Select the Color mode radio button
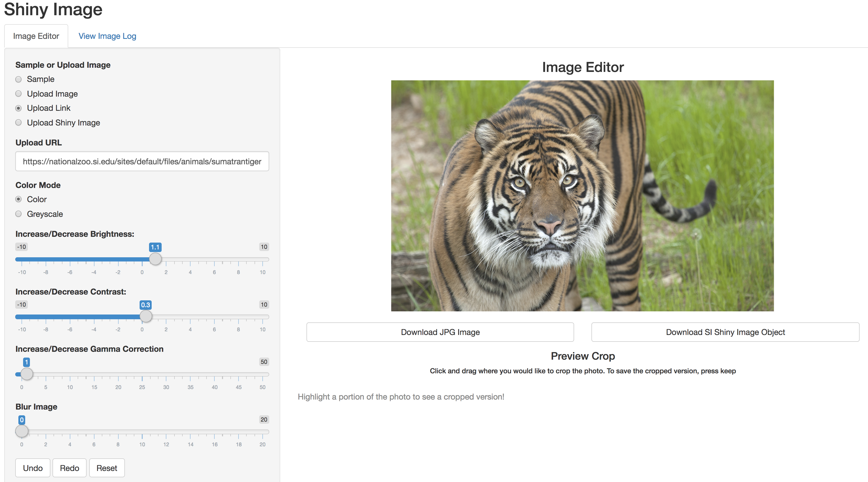The image size is (868, 482). tap(19, 199)
